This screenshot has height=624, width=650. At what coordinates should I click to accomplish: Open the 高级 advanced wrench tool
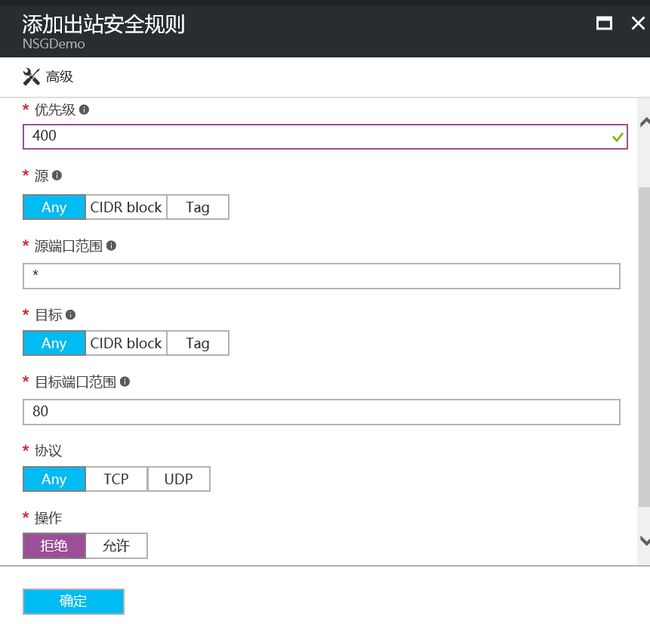click(x=48, y=77)
